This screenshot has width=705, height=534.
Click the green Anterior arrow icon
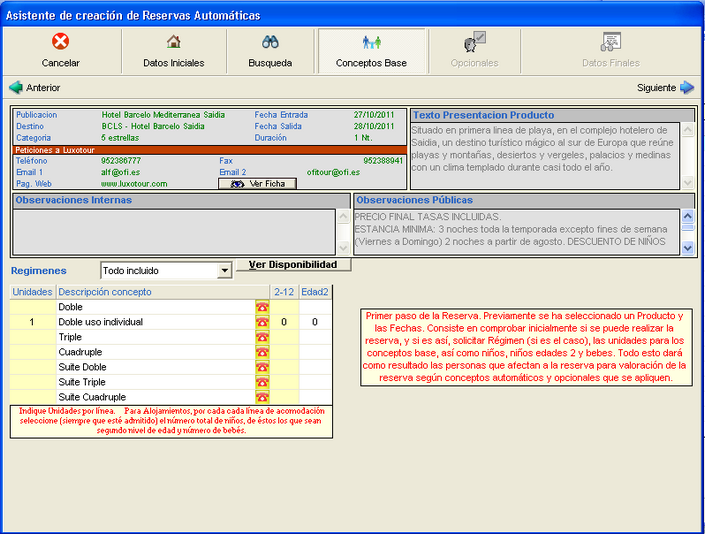(x=16, y=87)
